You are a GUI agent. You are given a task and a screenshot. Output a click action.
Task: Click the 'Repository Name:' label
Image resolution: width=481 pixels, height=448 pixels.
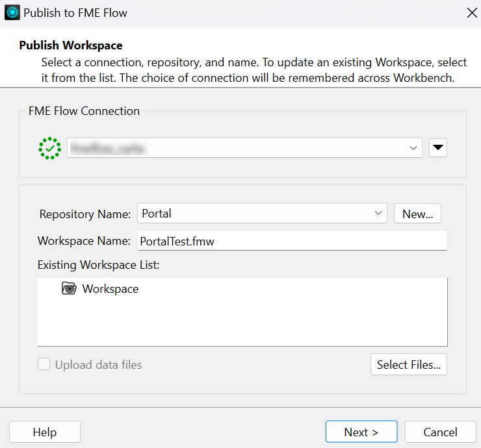tap(85, 214)
